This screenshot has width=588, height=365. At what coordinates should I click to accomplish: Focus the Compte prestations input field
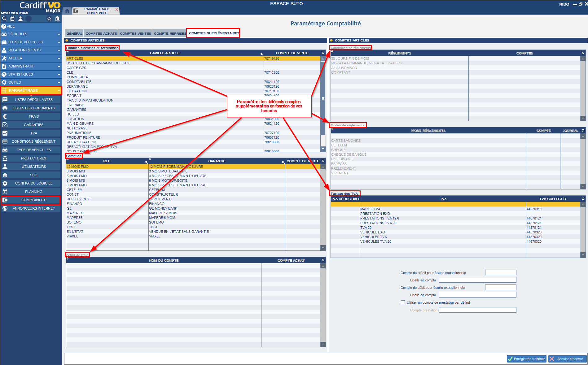point(477,310)
